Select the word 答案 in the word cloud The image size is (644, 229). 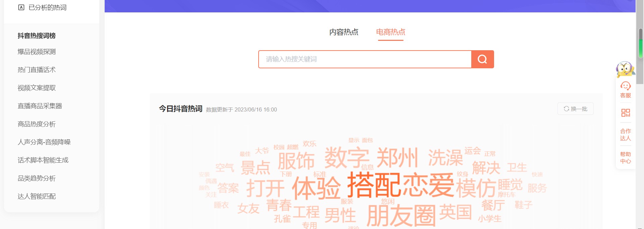[228, 188]
